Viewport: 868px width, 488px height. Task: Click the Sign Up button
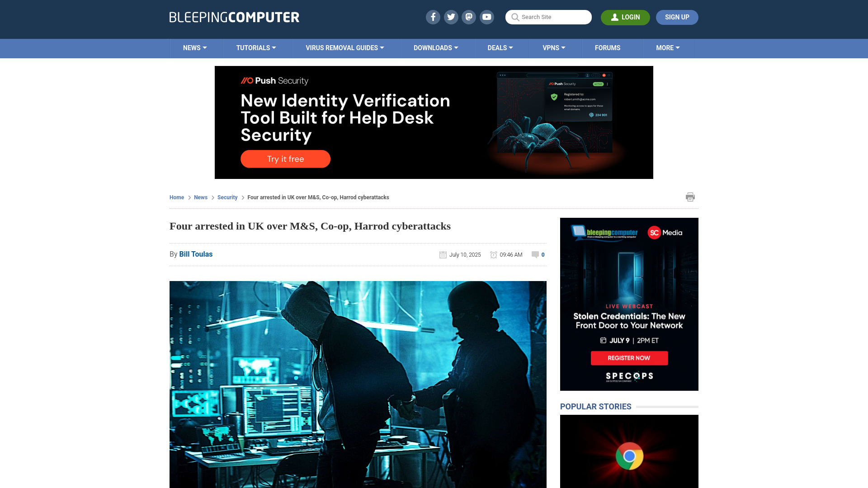click(x=677, y=17)
